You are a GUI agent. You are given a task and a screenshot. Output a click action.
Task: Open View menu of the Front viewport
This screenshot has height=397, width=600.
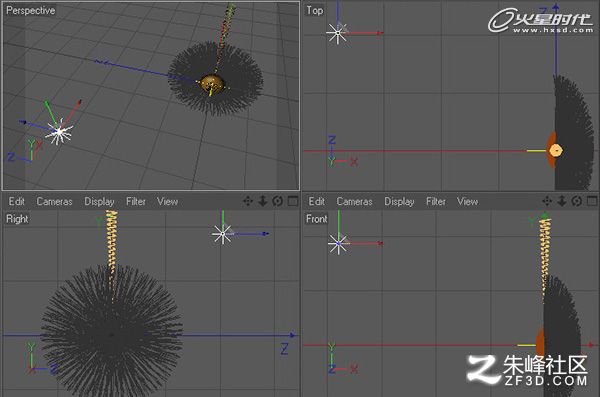click(x=468, y=201)
